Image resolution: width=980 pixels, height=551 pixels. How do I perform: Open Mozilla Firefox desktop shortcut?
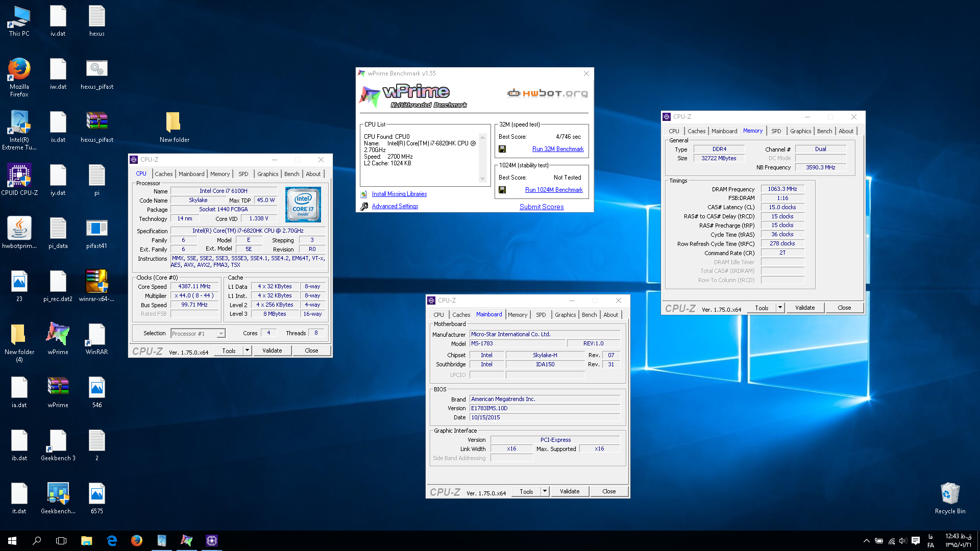pyautogui.click(x=19, y=77)
